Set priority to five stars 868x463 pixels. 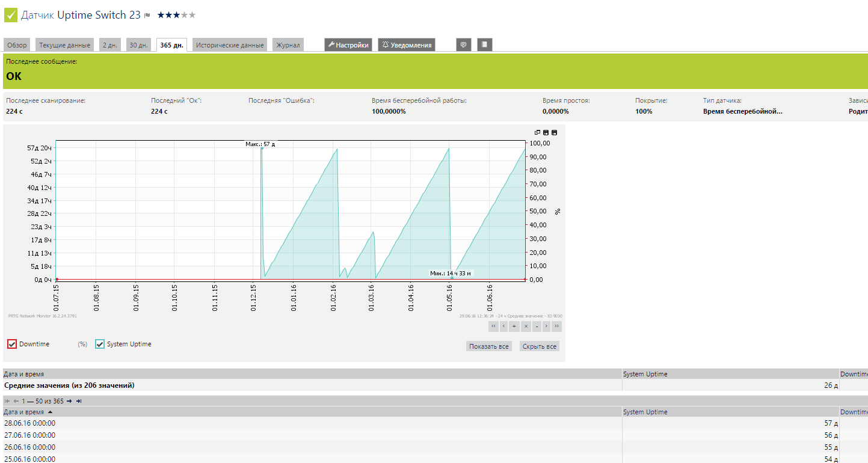(192, 15)
